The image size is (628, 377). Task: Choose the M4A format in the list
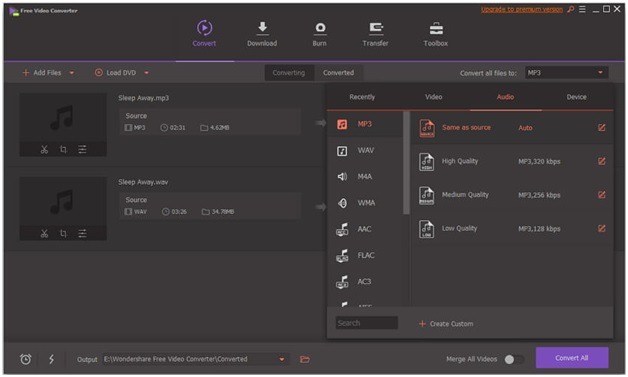[365, 177]
